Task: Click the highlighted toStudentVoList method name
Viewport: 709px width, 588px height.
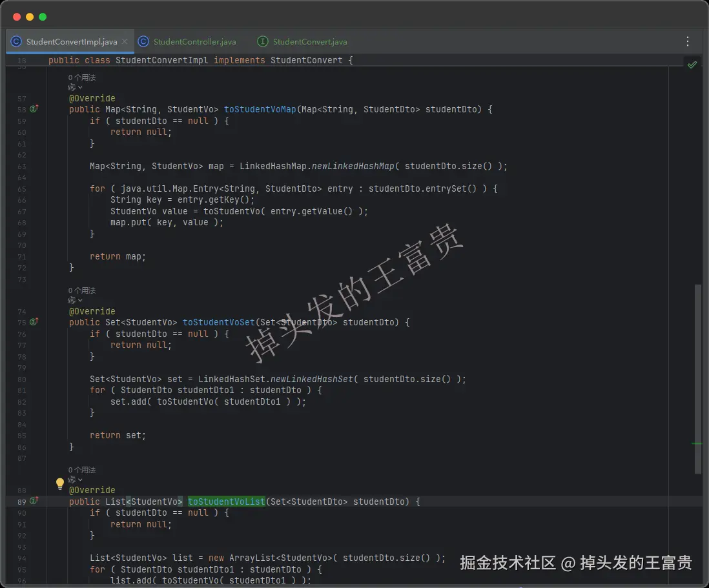Action: pos(227,502)
